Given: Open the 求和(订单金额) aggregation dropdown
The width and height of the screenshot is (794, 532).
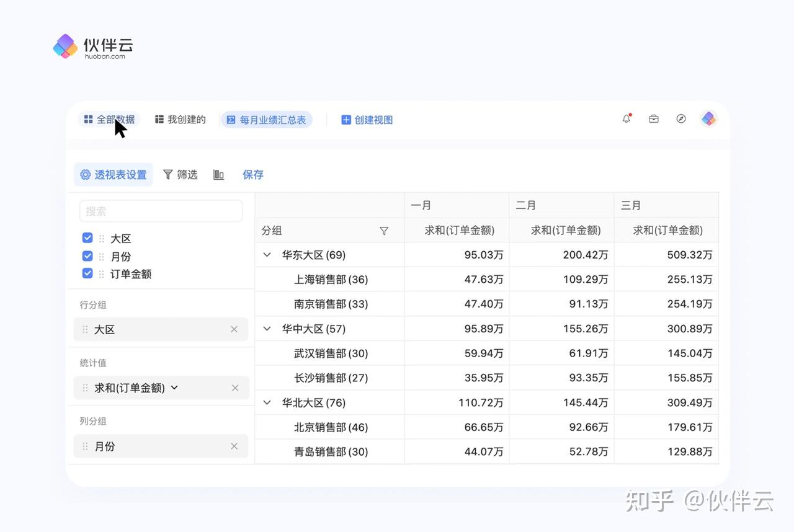Looking at the screenshot, I should coord(174,388).
